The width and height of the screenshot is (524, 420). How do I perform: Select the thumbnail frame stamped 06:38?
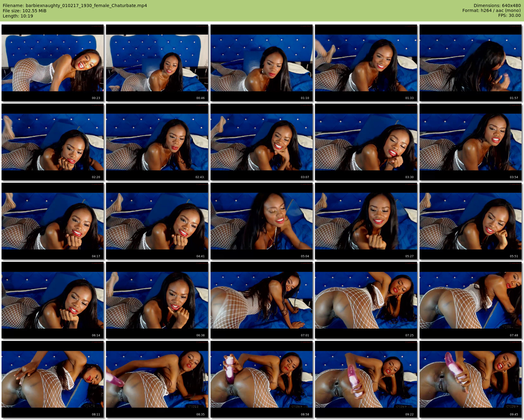point(157,300)
